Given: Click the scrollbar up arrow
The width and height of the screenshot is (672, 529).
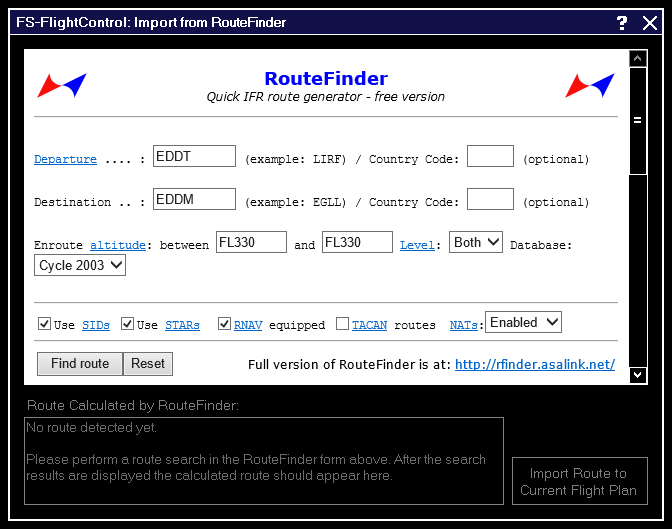Looking at the screenshot, I should click(638, 58).
